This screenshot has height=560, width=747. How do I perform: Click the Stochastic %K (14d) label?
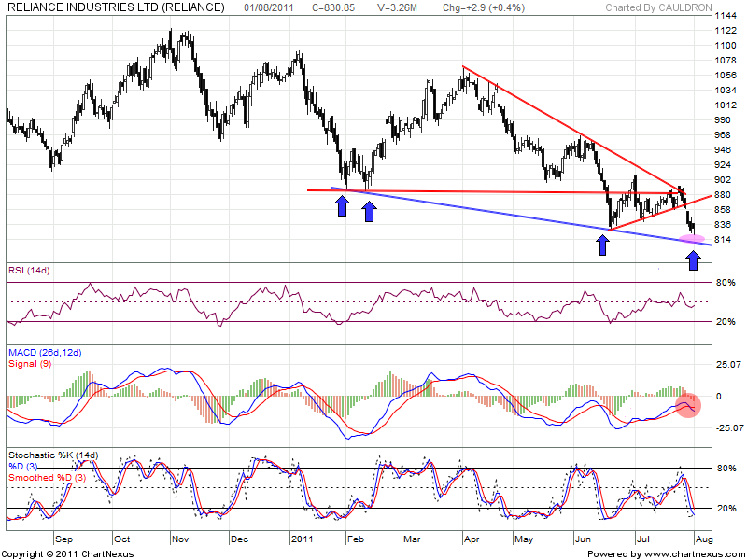(x=51, y=455)
